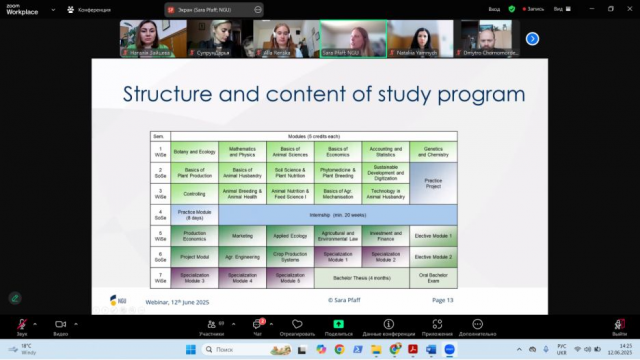Click Marketing module cell
Screen dimensions: 640x360
(x=242, y=236)
